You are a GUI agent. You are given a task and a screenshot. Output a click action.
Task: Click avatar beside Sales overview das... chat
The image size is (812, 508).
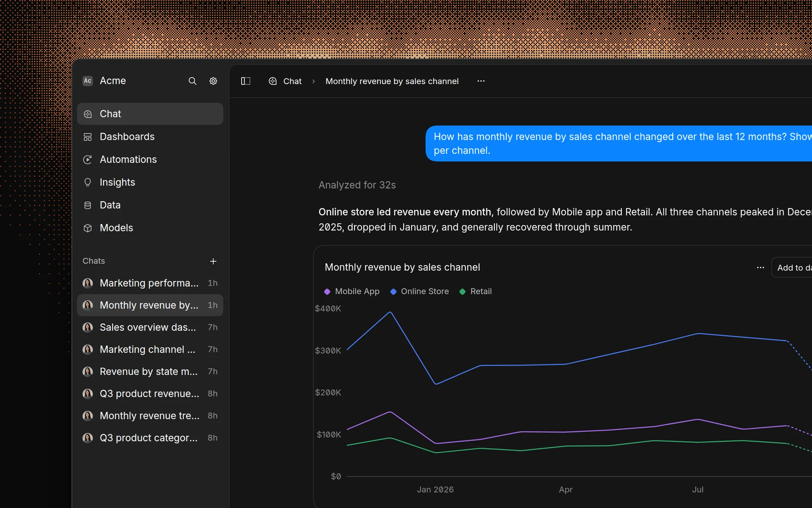(88, 327)
